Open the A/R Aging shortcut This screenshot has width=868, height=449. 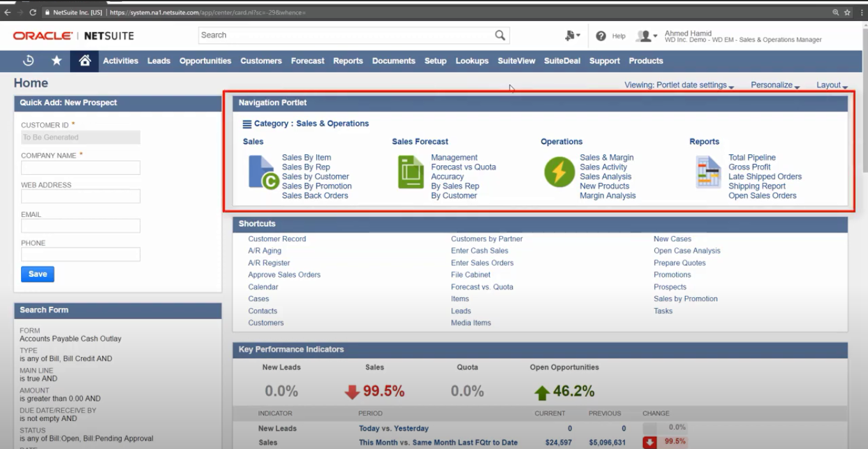click(265, 251)
